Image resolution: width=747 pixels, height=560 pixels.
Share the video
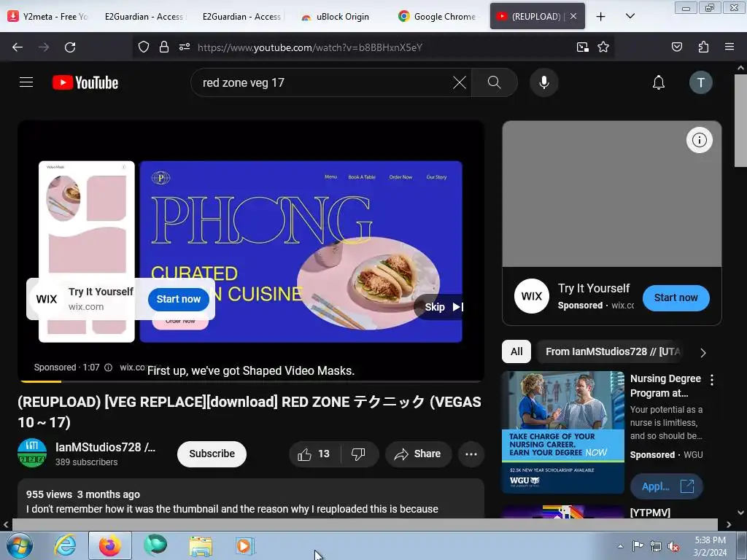[418, 454]
